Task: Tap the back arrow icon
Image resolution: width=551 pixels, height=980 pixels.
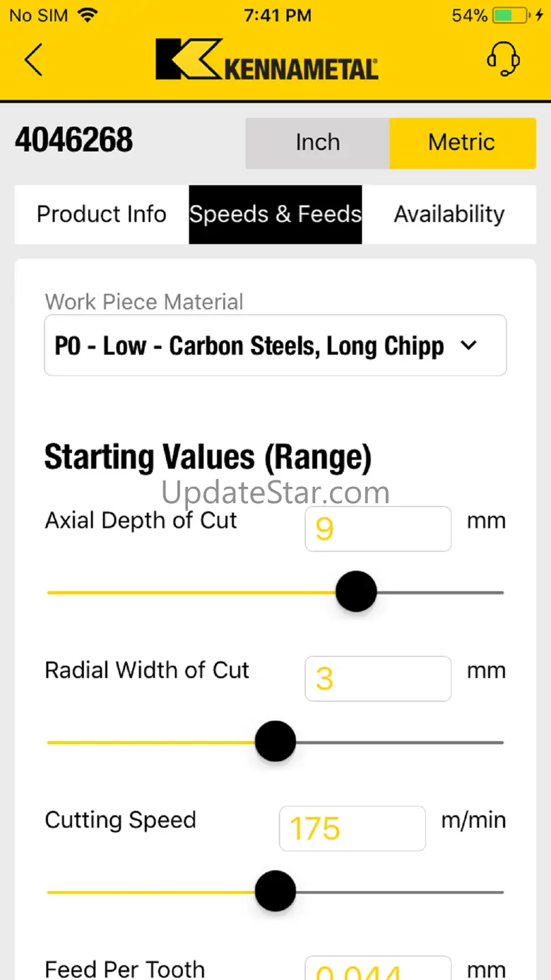Action: pos(33,59)
